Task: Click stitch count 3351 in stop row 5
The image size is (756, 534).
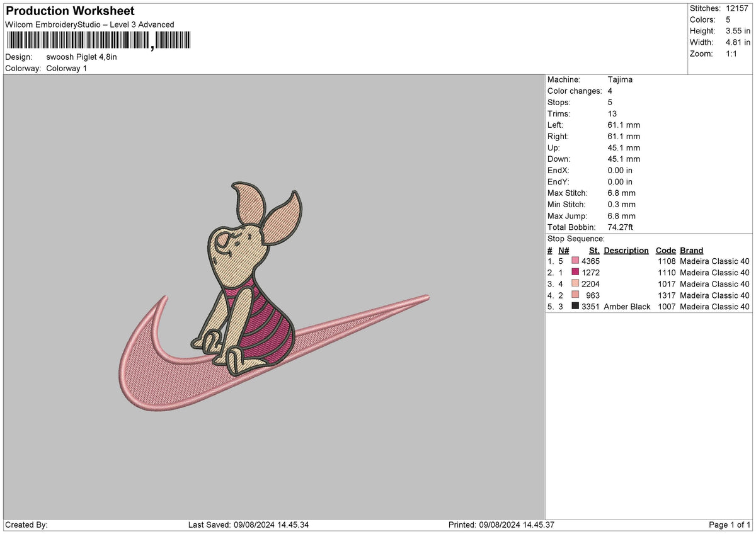Action: [590, 307]
